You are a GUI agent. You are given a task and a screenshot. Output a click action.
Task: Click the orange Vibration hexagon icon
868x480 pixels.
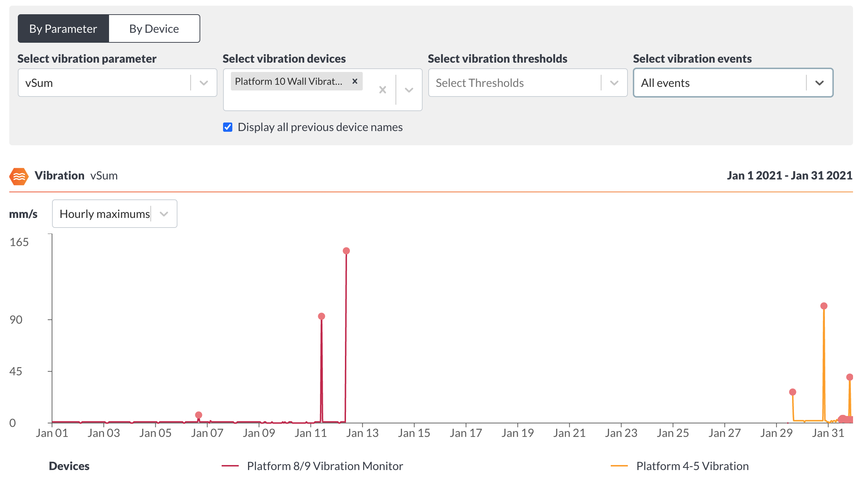click(19, 176)
